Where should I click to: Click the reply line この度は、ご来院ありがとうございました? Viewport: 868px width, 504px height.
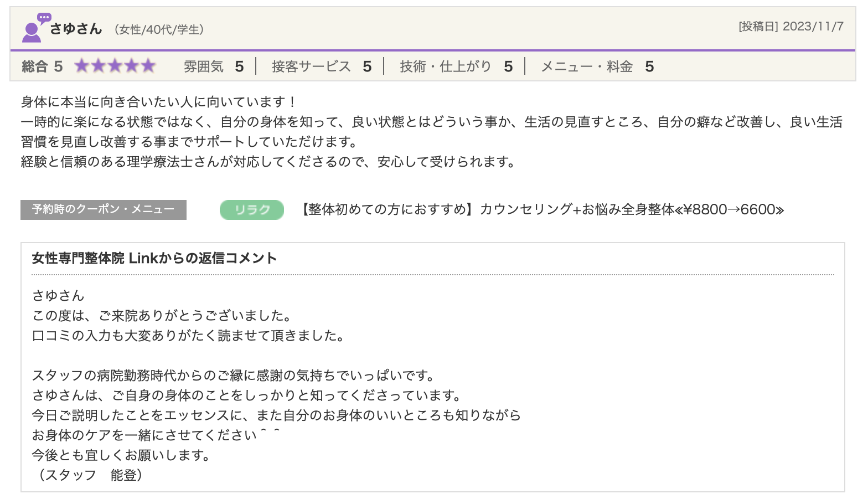162,316
